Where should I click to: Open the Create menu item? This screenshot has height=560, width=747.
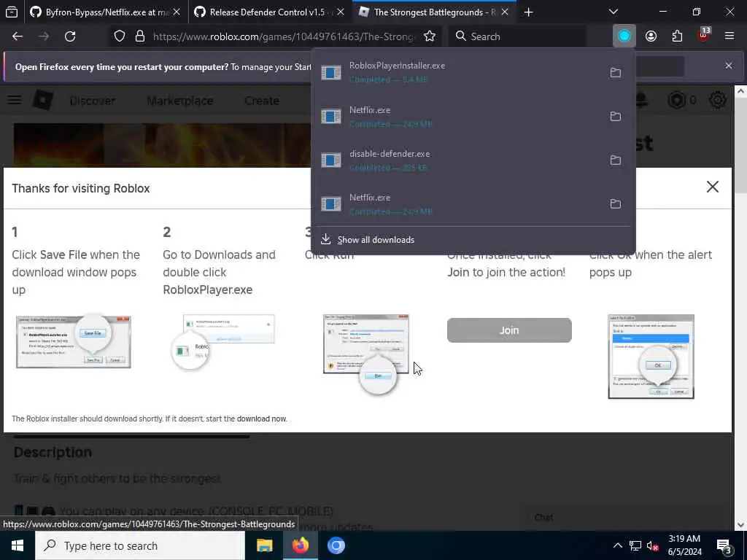(262, 101)
